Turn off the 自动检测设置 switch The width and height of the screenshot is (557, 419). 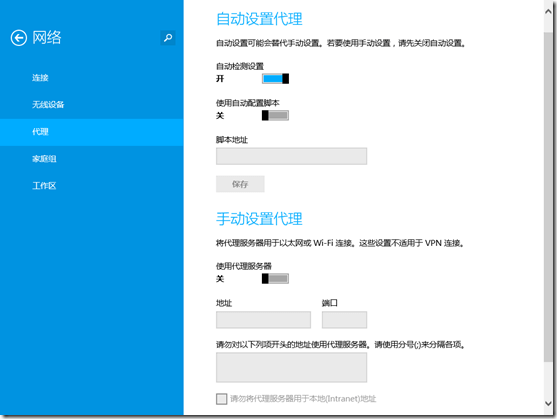(x=275, y=78)
